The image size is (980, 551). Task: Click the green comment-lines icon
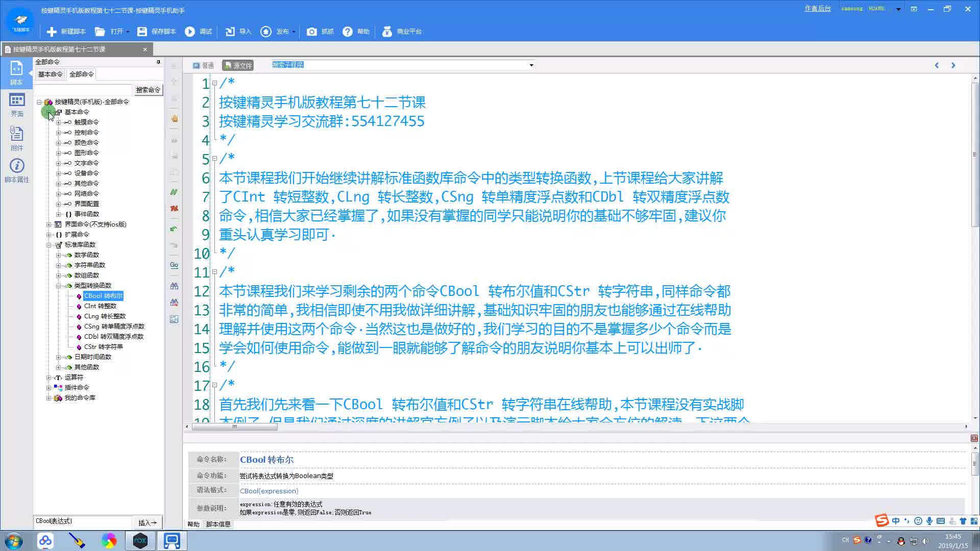point(174,192)
